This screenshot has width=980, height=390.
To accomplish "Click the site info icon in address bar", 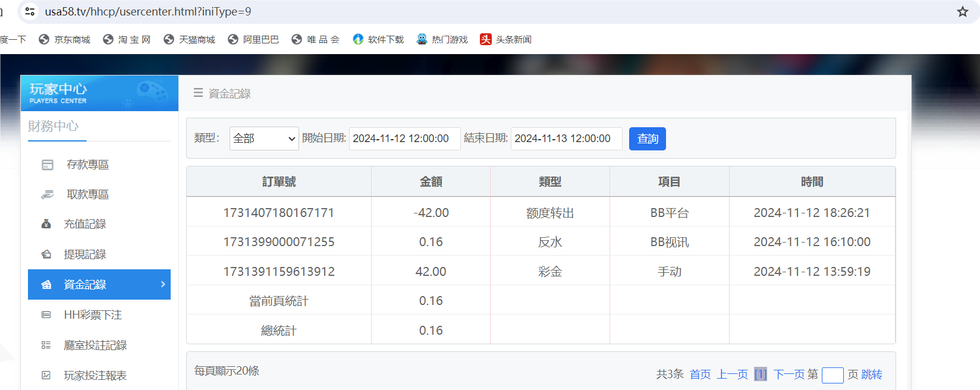I will tap(30, 12).
